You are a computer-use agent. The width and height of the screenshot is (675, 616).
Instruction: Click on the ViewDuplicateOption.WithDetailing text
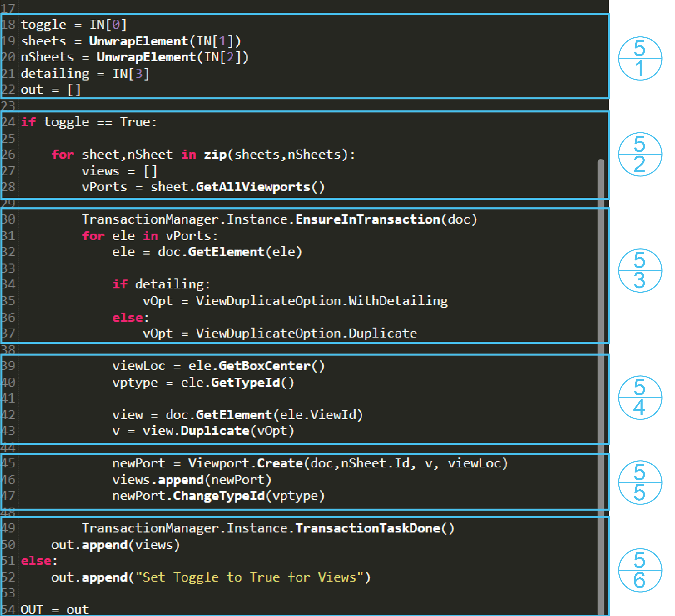(x=322, y=301)
